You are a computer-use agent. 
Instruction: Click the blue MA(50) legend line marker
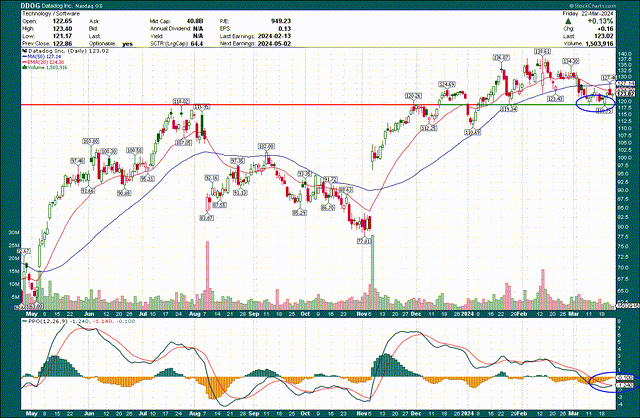pyautogui.click(x=24, y=56)
